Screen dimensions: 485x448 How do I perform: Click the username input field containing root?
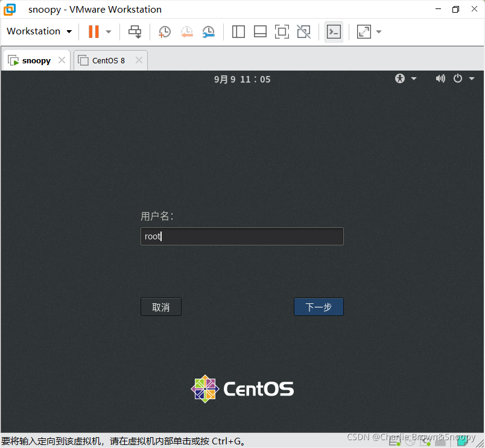(x=242, y=236)
